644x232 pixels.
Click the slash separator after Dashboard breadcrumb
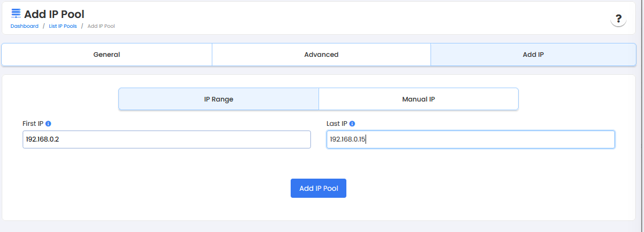tap(44, 26)
